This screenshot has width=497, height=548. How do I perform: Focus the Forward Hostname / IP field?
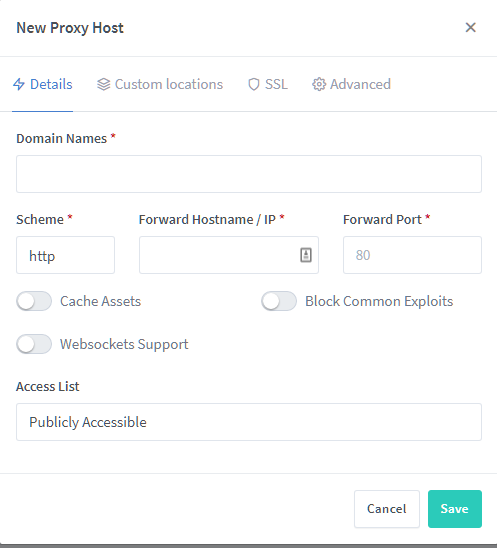tap(229, 255)
